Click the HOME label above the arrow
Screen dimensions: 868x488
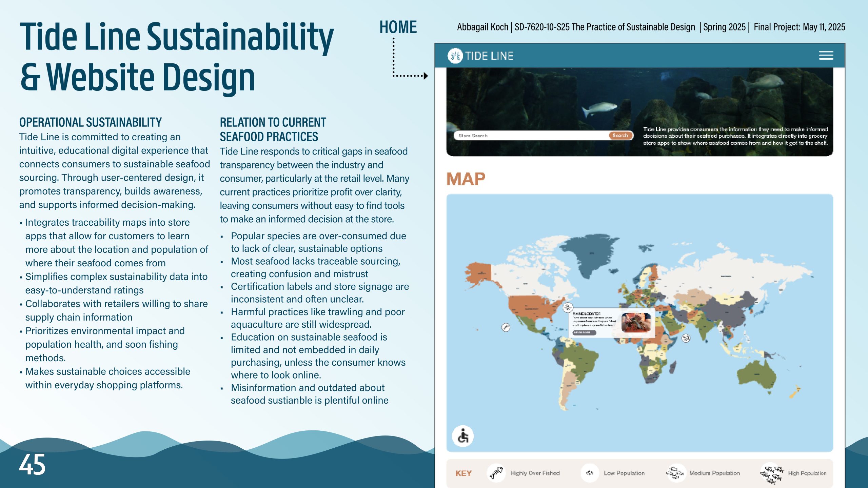coord(398,27)
